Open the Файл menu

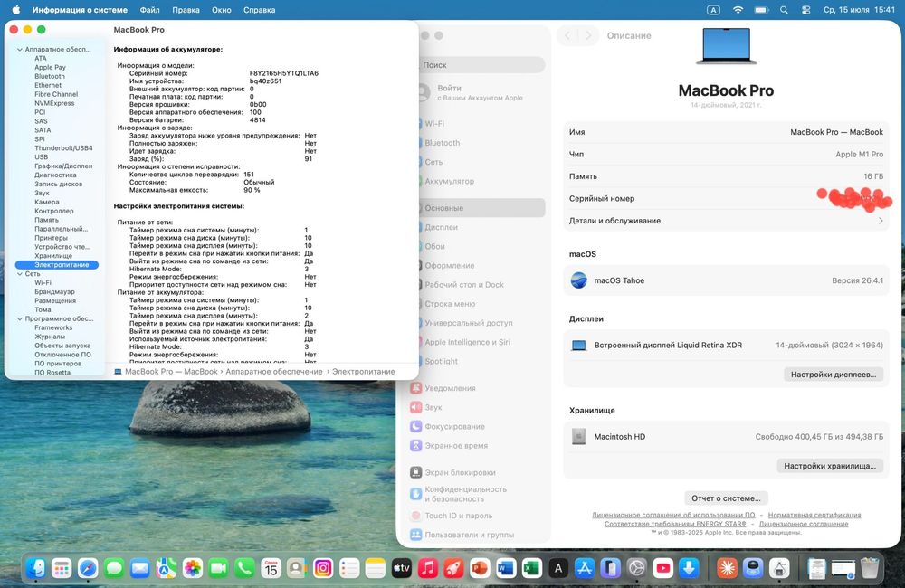(149, 10)
